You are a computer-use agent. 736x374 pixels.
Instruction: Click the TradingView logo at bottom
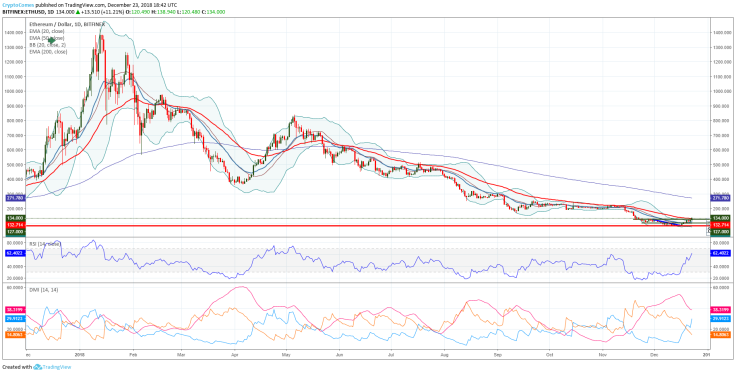coord(52,367)
